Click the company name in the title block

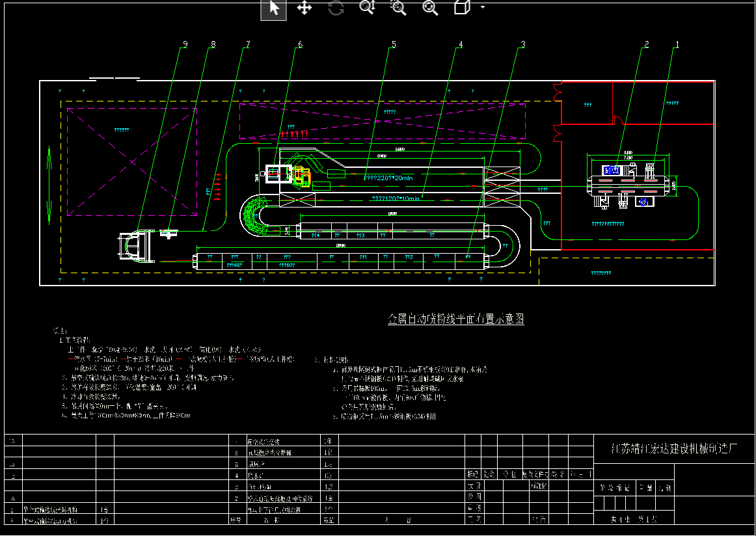[x=673, y=448]
